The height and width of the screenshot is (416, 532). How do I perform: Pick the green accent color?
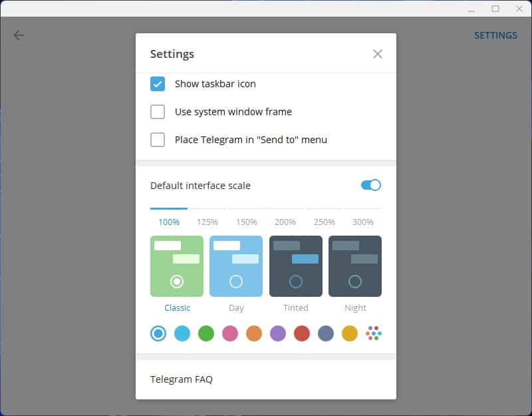206,333
